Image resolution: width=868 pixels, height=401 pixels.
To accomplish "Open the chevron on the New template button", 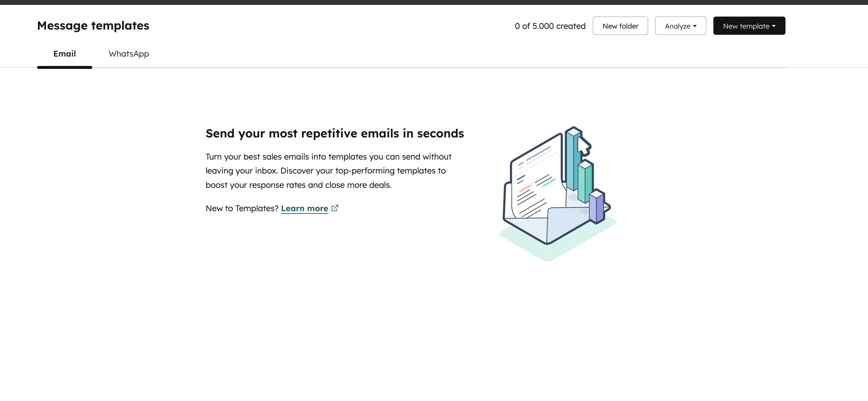I will [774, 26].
